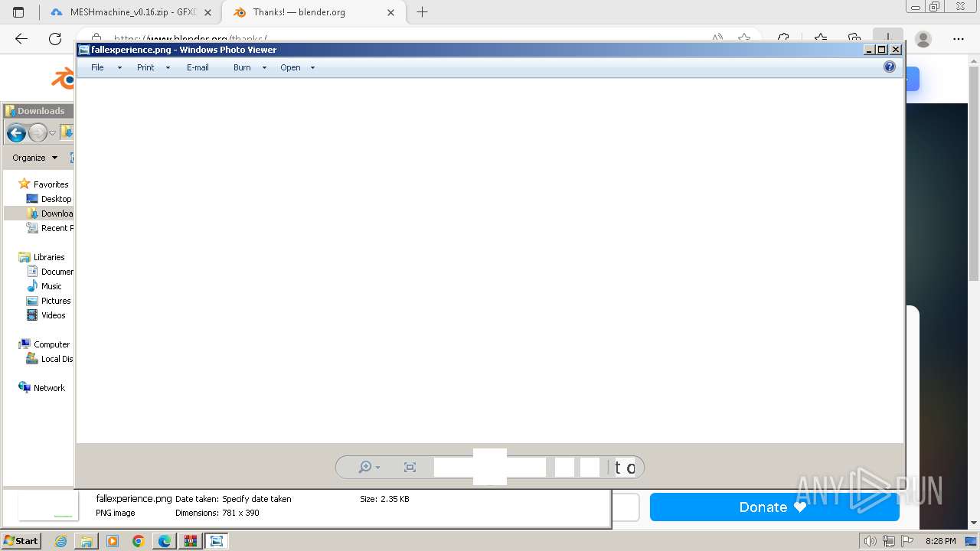Click the zoom magnifier in Photo Viewer
This screenshot has height=551, width=980.
[x=365, y=467]
